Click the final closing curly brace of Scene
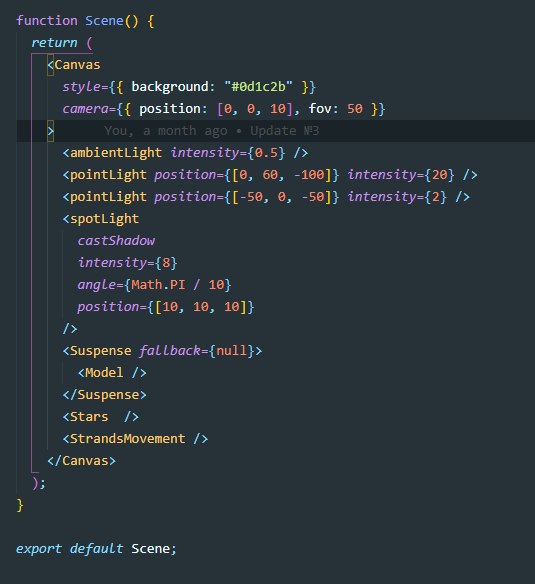 click(20, 505)
